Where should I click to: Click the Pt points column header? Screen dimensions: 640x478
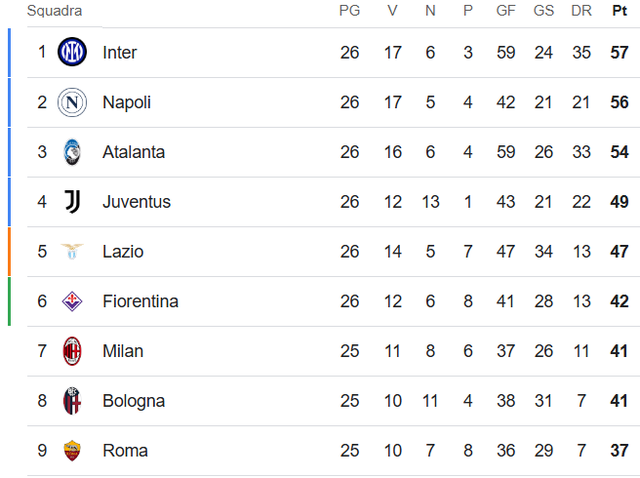619,11
